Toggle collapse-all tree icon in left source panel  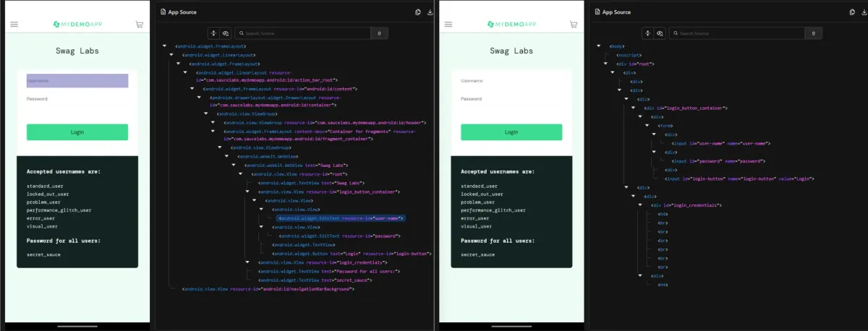click(x=213, y=33)
